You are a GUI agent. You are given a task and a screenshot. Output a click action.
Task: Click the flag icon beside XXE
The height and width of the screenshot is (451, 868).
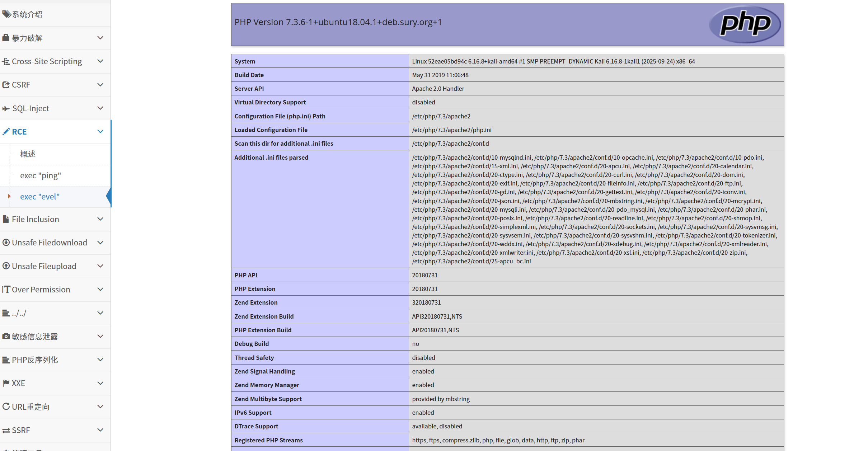coord(6,383)
